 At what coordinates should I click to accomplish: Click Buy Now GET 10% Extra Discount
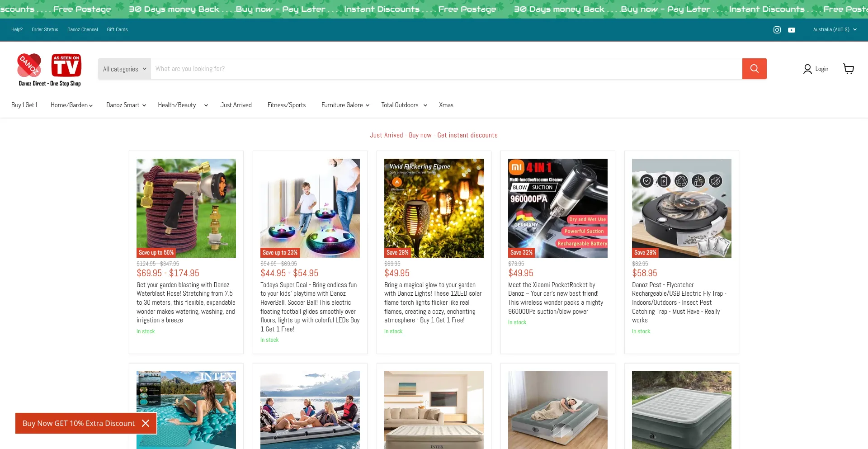[79, 423]
